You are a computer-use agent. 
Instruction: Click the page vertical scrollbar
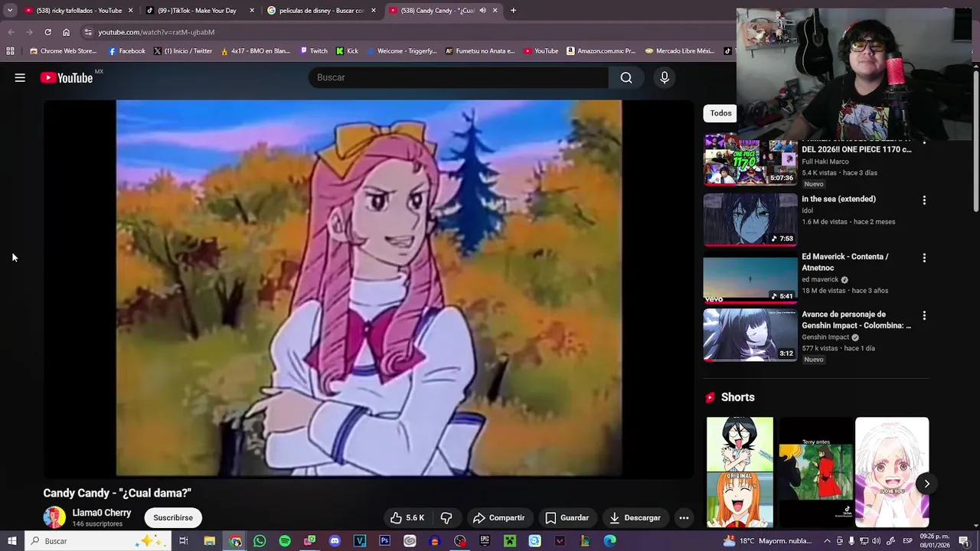coord(975,140)
